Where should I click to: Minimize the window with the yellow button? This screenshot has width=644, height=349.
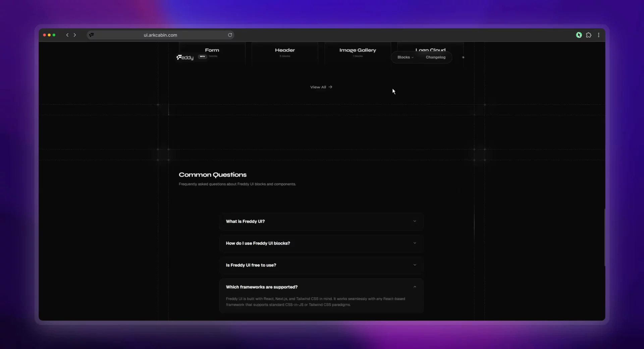coord(49,35)
